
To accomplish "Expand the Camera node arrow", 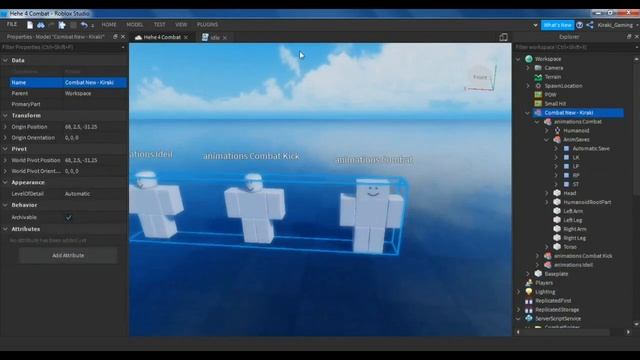I will pyautogui.click(x=528, y=68).
